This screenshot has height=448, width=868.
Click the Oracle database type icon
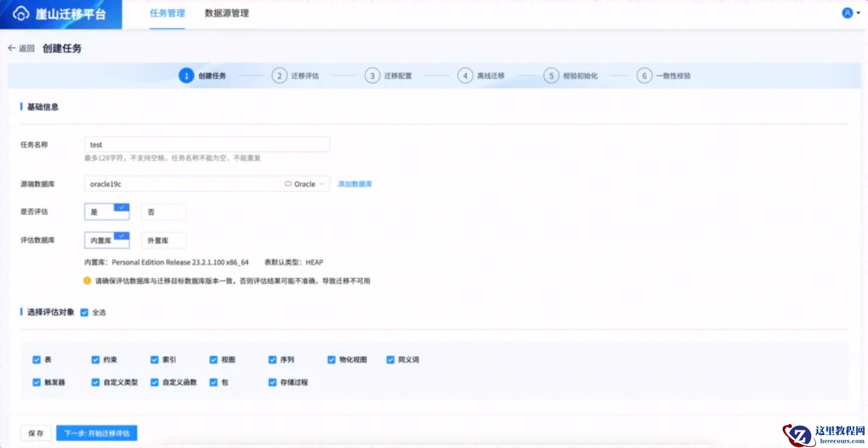pyautogui.click(x=288, y=184)
